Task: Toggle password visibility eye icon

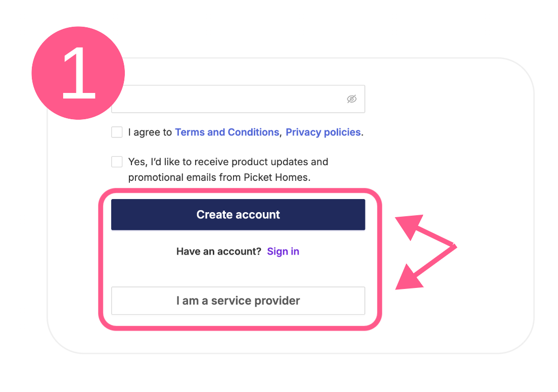Action: [x=352, y=99]
